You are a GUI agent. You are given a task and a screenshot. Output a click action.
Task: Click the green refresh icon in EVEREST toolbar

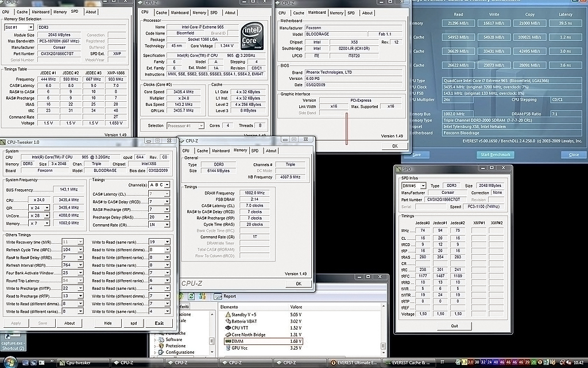point(191,296)
